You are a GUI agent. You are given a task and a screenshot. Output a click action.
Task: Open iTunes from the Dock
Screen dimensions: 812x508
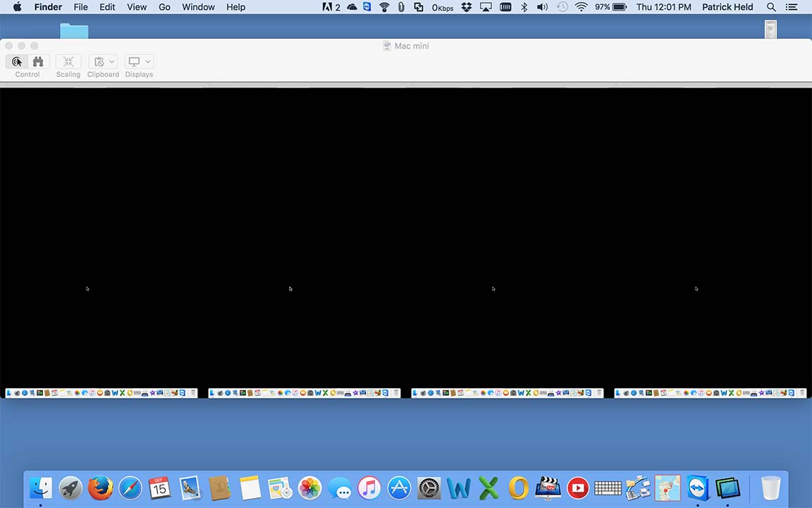369,488
